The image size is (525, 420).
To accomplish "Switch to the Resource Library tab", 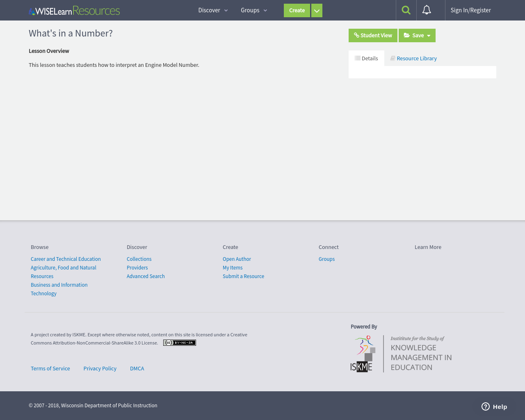I will tap(413, 58).
